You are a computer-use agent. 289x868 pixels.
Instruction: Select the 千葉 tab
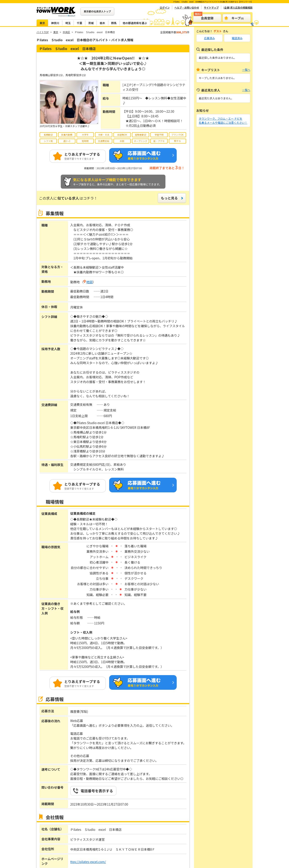coord(79,23)
